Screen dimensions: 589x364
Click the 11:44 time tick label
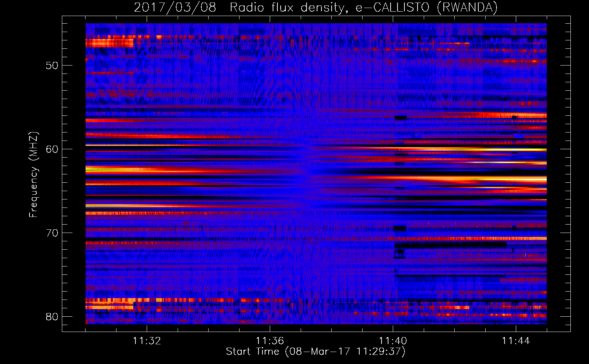(516, 341)
